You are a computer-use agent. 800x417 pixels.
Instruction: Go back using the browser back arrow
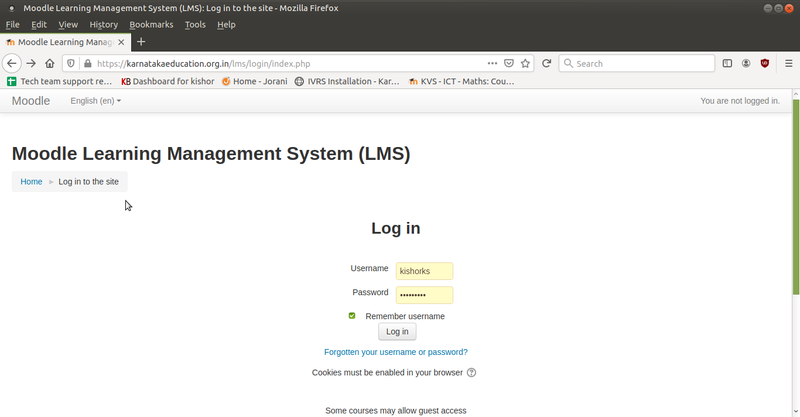(x=12, y=63)
